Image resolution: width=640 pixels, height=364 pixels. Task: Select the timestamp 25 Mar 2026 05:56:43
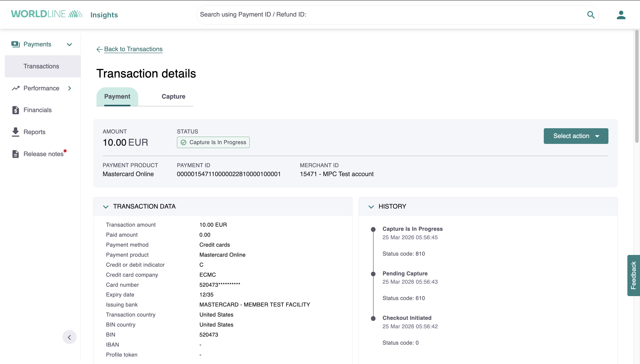click(x=410, y=282)
